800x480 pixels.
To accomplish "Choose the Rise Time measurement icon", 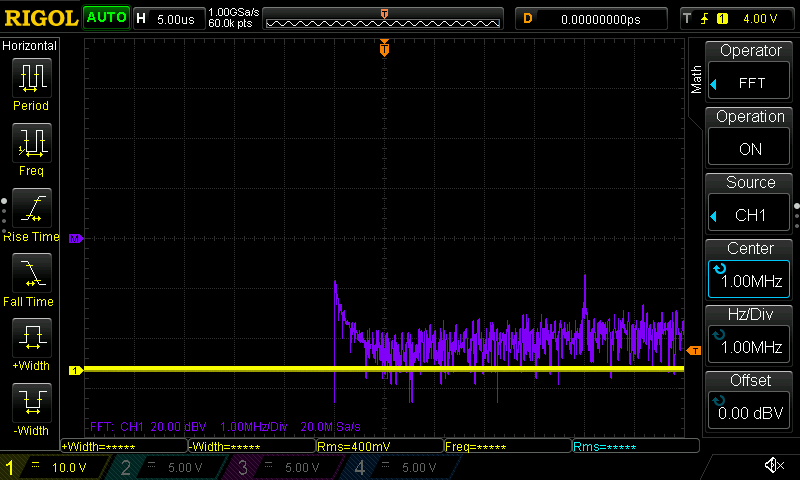I will (31, 208).
